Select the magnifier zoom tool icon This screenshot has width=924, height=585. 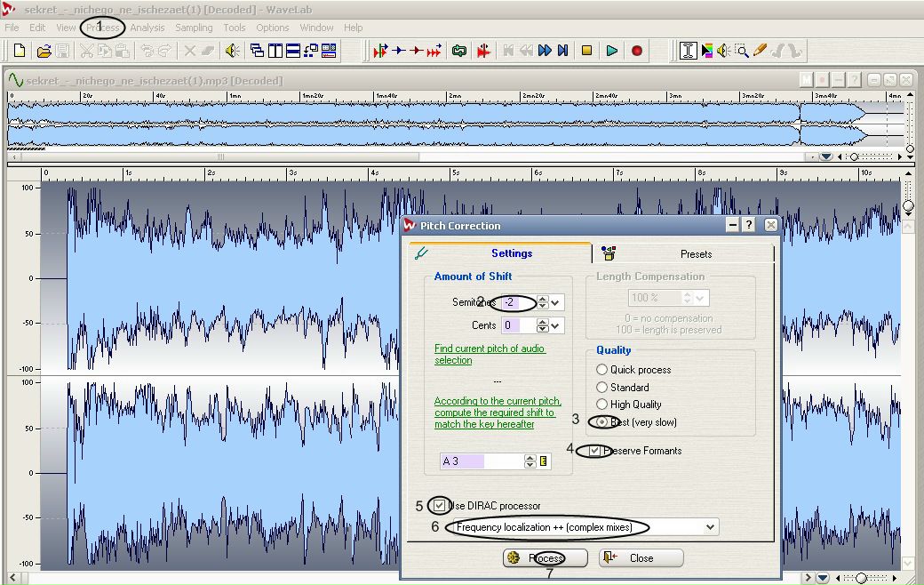[742, 51]
